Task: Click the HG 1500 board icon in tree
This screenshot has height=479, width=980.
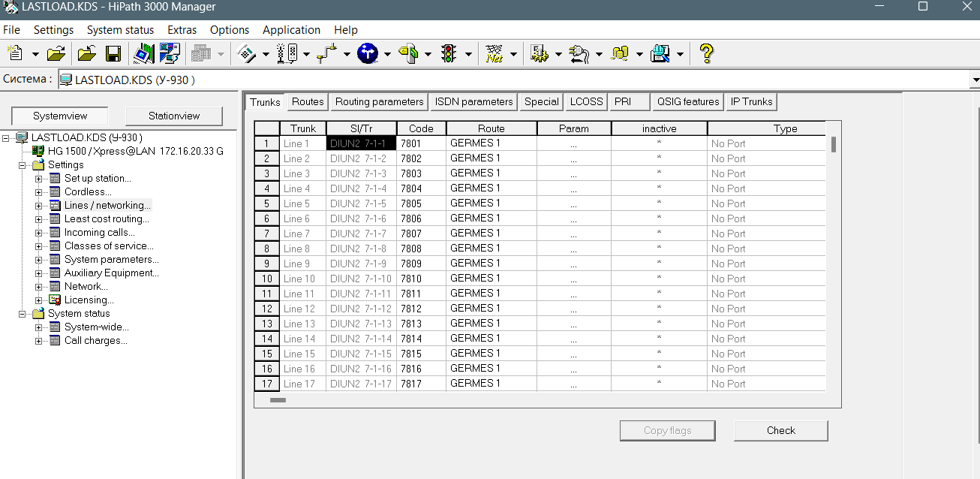Action: click(x=38, y=151)
